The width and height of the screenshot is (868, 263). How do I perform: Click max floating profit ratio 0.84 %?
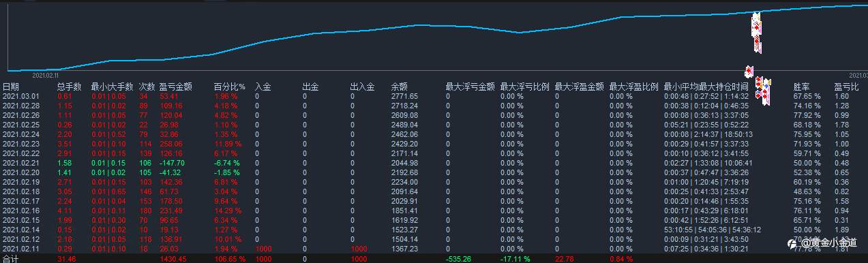620,259
